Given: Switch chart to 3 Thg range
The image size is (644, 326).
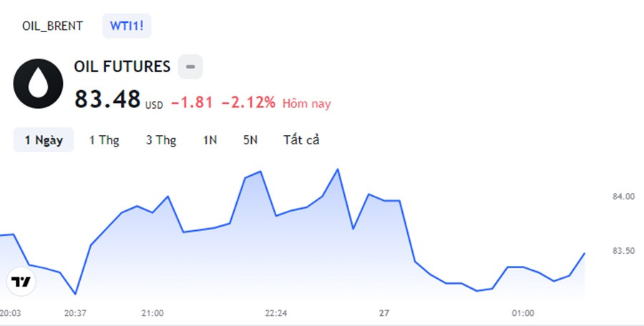Looking at the screenshot, I should 161,140.
